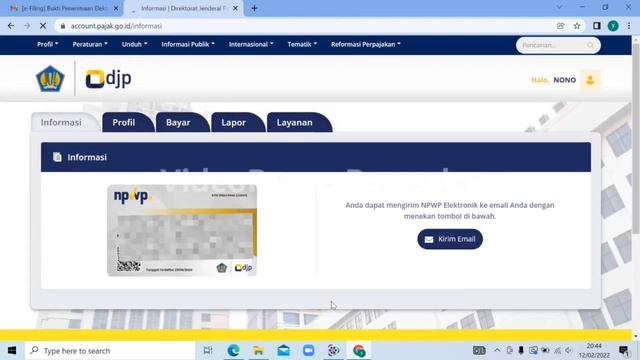
Task: Open the browser side panel icon
Action: pos(597,26)
